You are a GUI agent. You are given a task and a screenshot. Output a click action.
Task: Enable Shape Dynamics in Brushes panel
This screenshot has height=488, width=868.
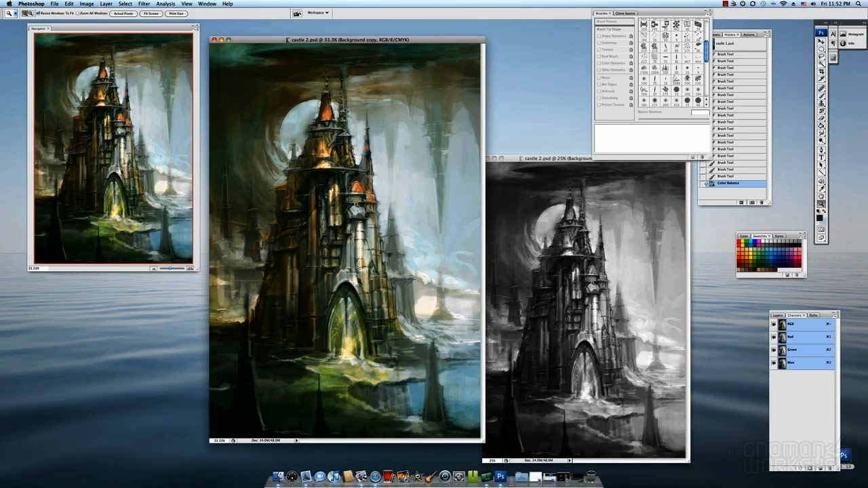coord(599,36)
